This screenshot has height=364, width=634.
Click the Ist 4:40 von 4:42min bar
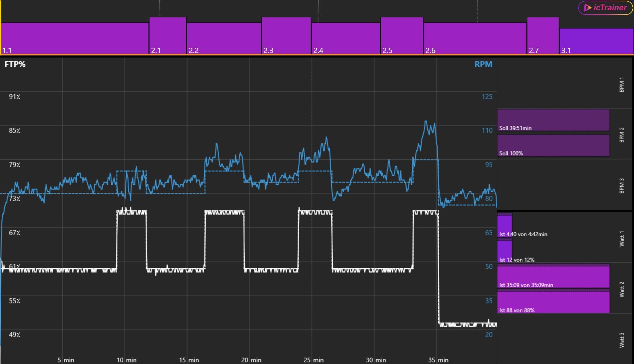click(505, 225)
